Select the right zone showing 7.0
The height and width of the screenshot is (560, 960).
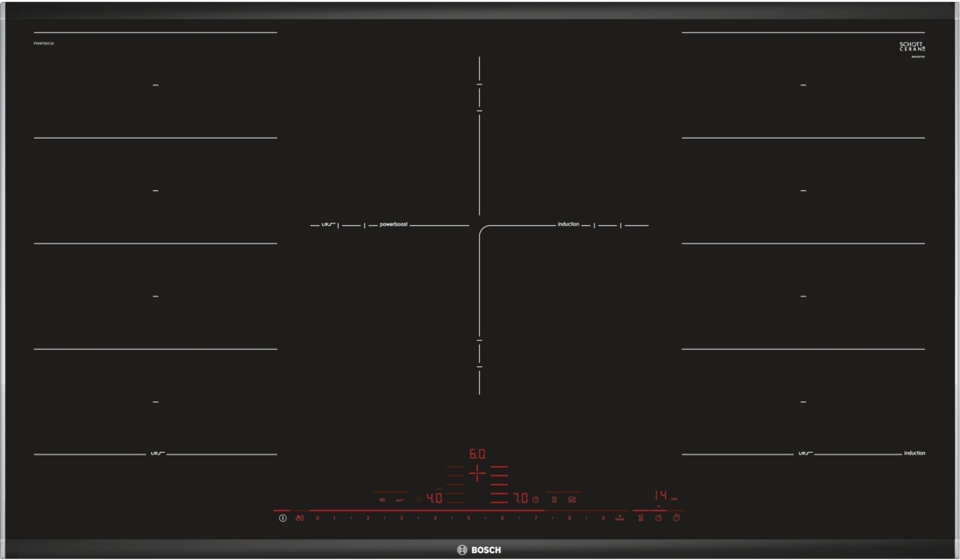[x=520, y=499]
